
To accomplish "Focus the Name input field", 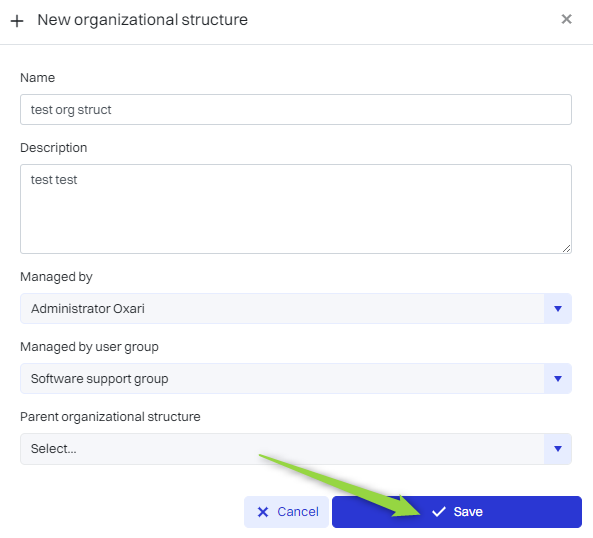I will click(296, 110).
